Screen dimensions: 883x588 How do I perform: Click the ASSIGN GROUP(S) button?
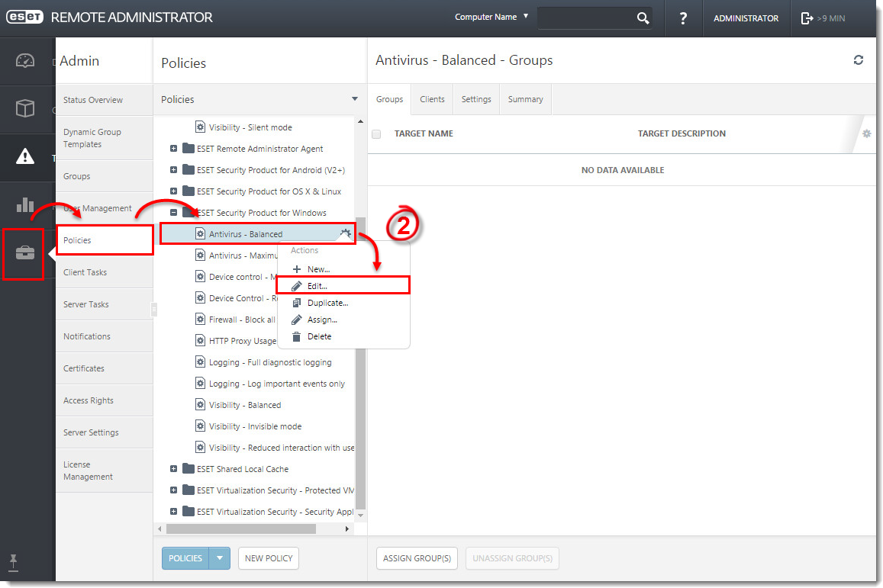click(417, 558)
